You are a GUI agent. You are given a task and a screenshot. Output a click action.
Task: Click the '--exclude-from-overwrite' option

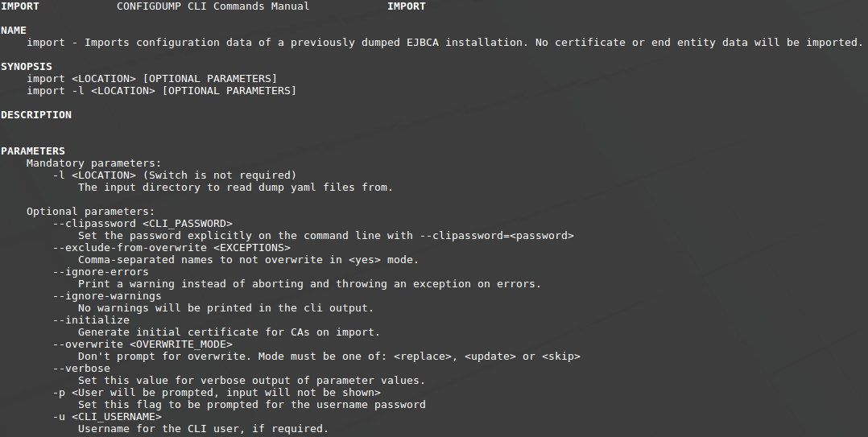click(129, 248)
